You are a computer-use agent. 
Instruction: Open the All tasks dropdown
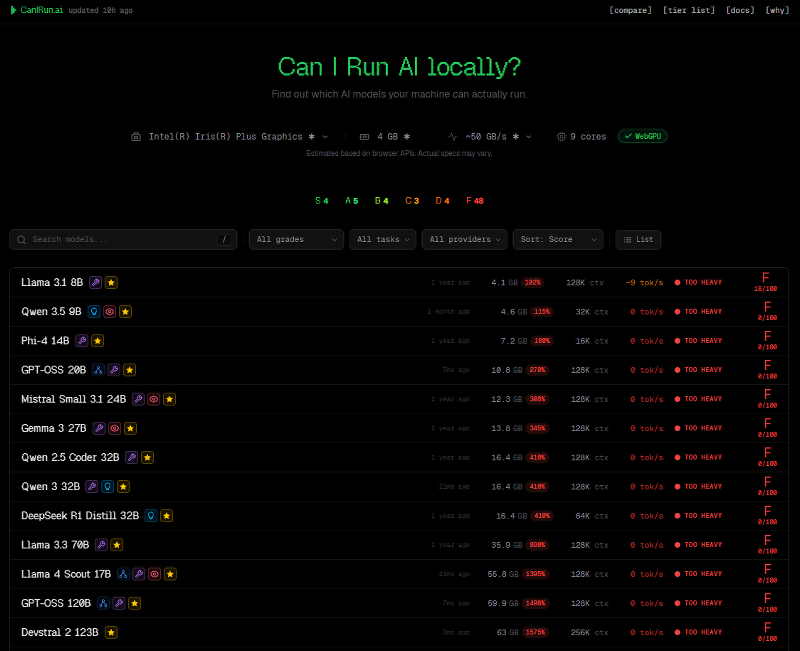(x=383, y=239)
